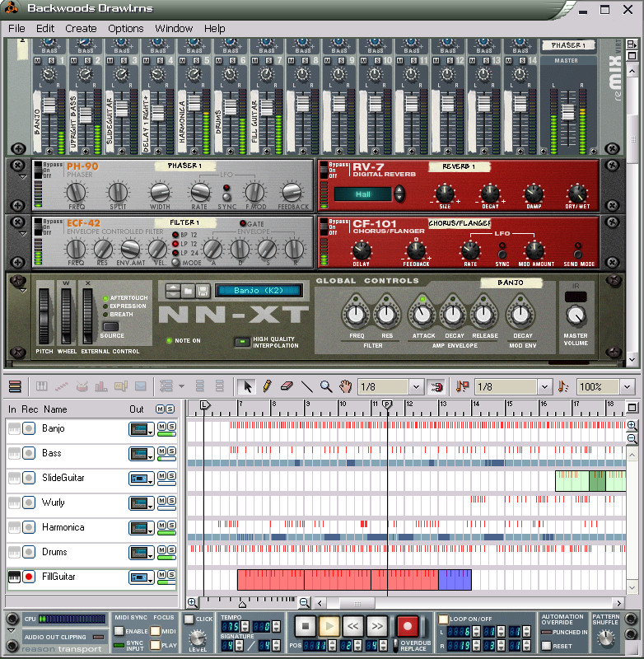The image size is (644, 659).
Task: Click the Rewind transport button
Action: 353,627
